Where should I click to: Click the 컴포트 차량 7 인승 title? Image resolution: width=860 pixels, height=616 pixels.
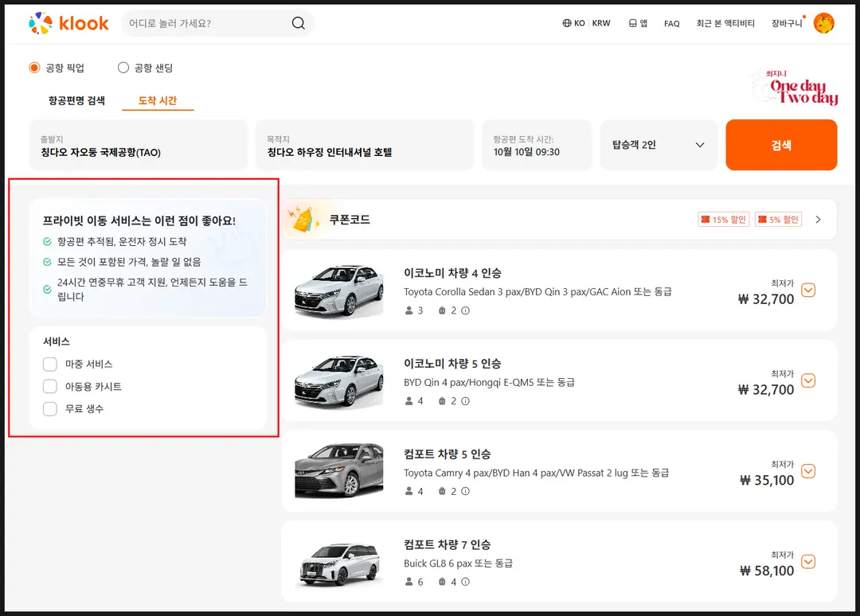[x=447, y=544]
